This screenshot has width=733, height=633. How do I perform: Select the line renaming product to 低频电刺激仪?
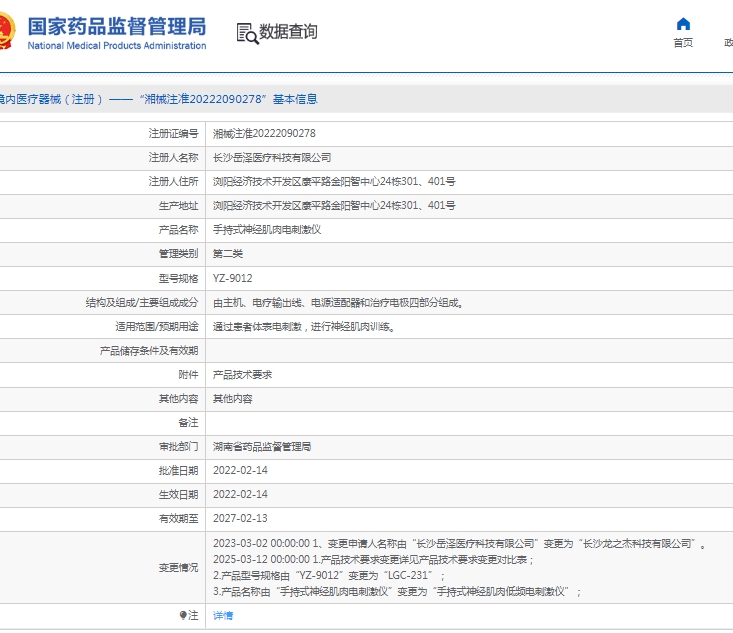click(397, 592)
